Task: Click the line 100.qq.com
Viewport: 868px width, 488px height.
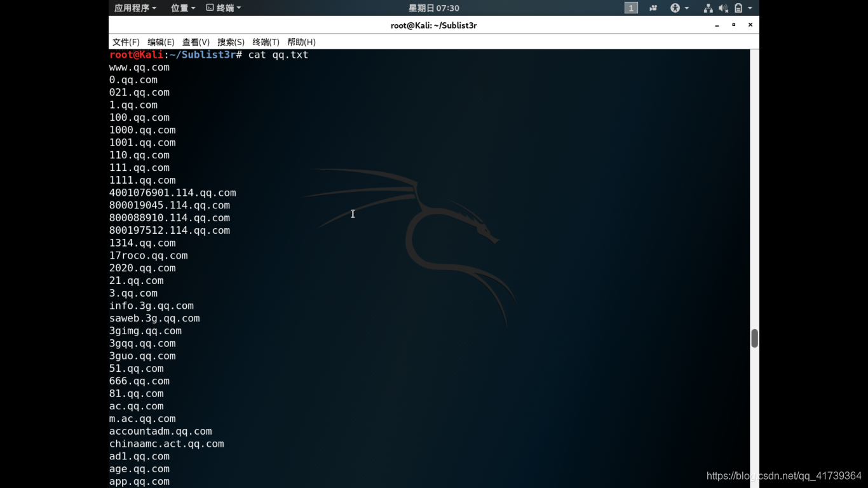Action: tap(139, 118)
